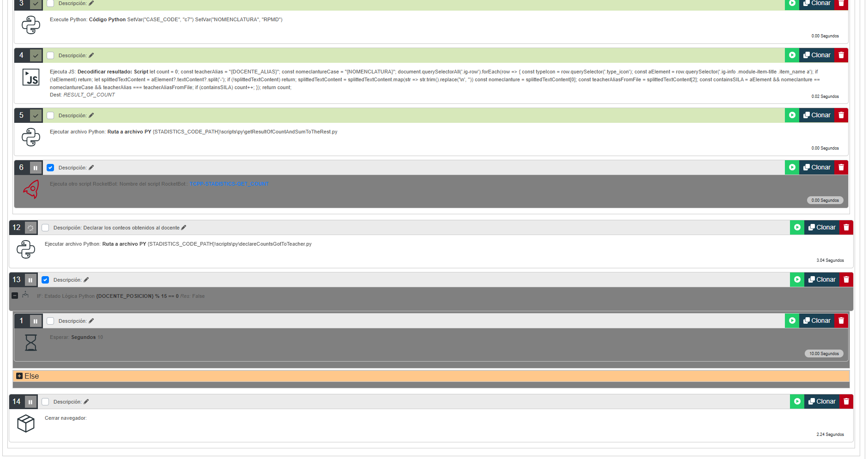Clone step 6 with Clonar button

pyautogui.click(x=817, y=168)
